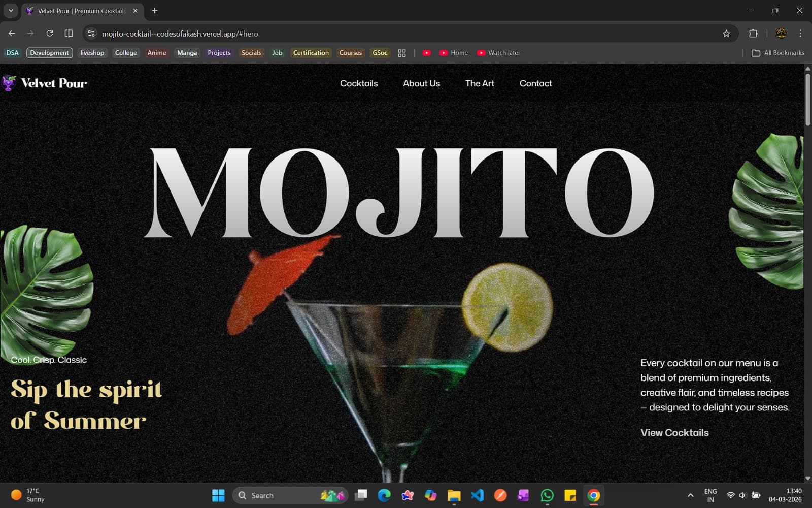Close the Velvet Pour tab

click(135, 11)
